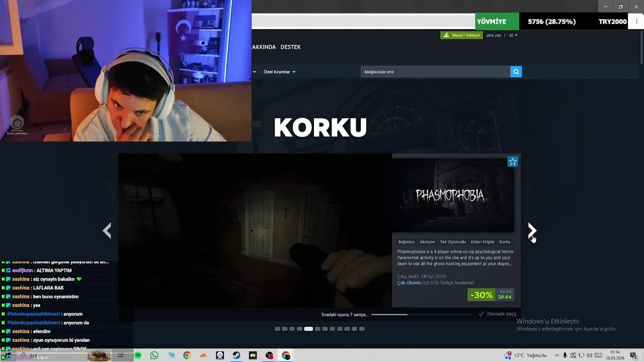This screenshot has width=644, height=362.
Task: Select the first carousel page dot
Action: coord(277,329)
